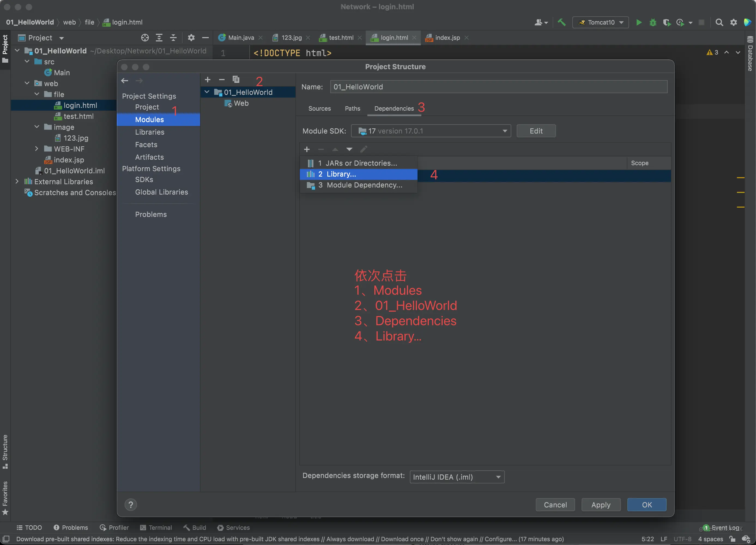Viewport: 756px width, 545px height.
Task: Add a new module with plus icon
Action: [x=207, y=80]
